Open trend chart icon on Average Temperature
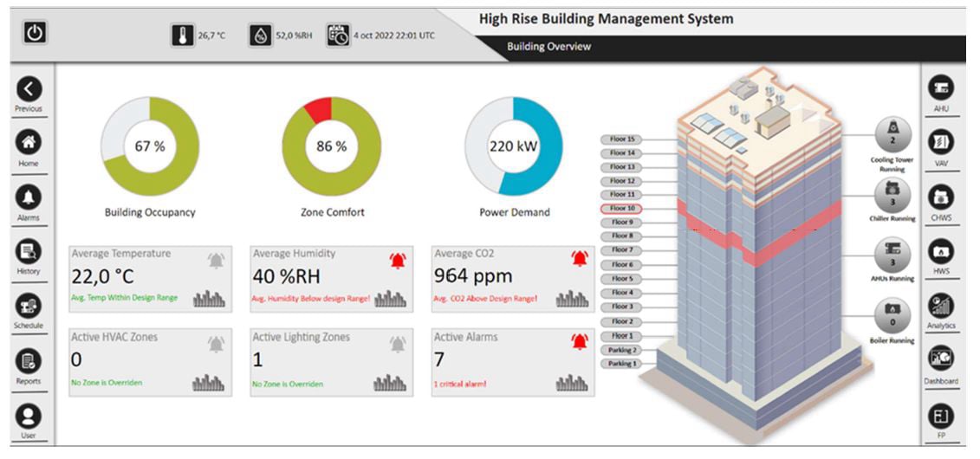Screen dimensions: 980x459 pyautogui.click(x=209, y=299)
